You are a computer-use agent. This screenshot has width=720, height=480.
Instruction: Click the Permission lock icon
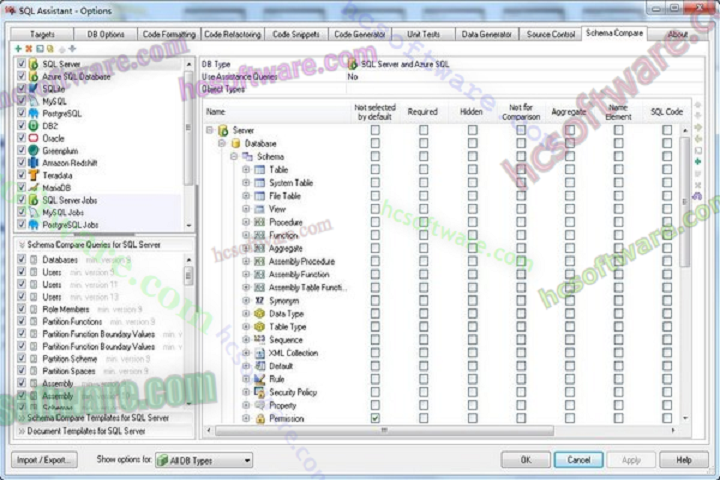click(260, 418)
